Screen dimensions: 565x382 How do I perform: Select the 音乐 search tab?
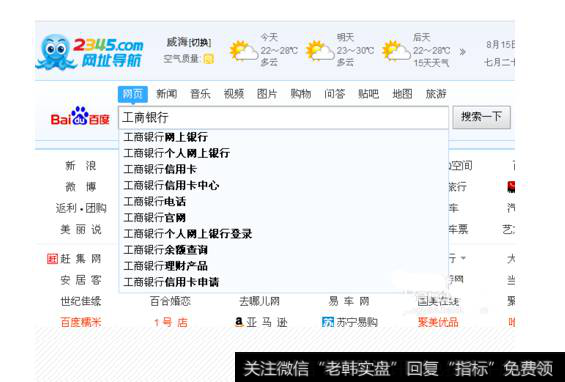[x=200, y=94]
